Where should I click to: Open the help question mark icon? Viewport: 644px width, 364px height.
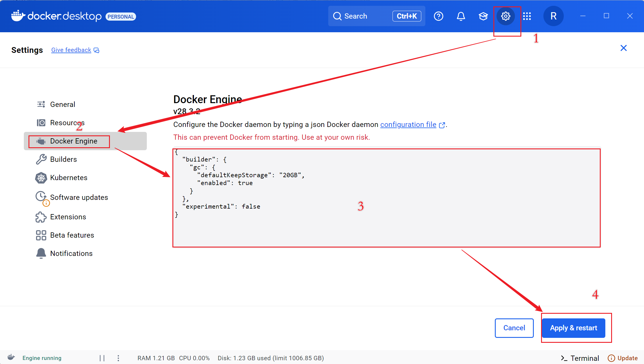pyautogui.click(x=438, y=16)
